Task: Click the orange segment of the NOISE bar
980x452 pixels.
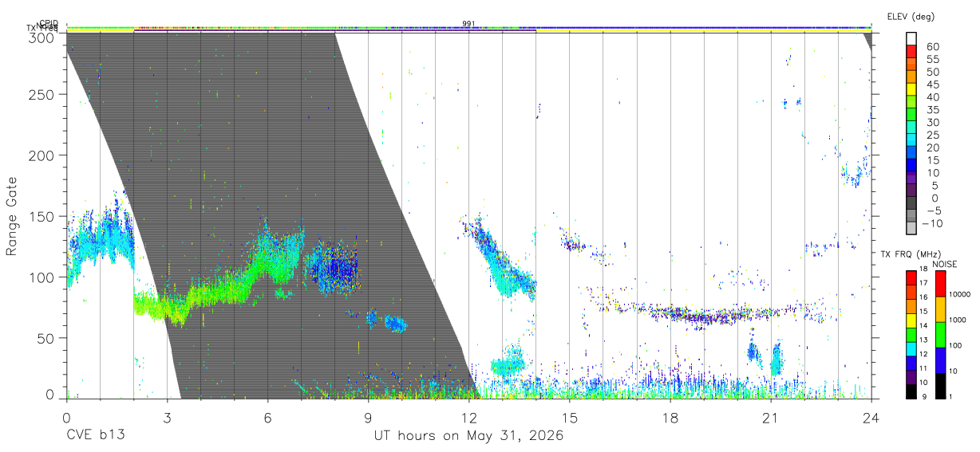Action: click(x=940, y=309)
